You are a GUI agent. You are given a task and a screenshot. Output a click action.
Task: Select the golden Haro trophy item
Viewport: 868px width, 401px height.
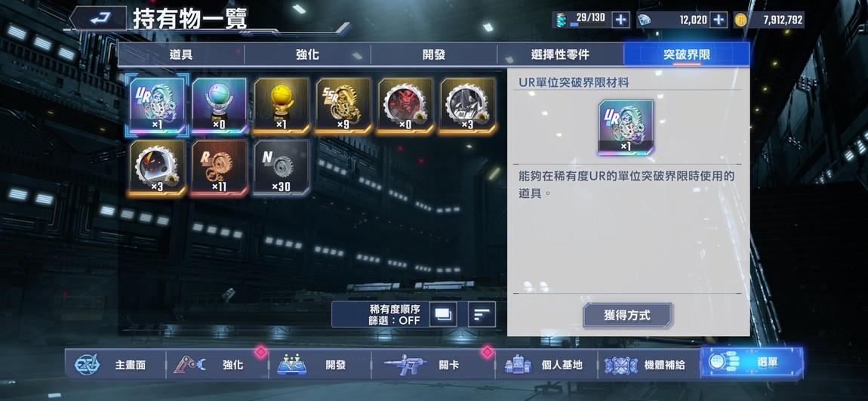[282, 106]
